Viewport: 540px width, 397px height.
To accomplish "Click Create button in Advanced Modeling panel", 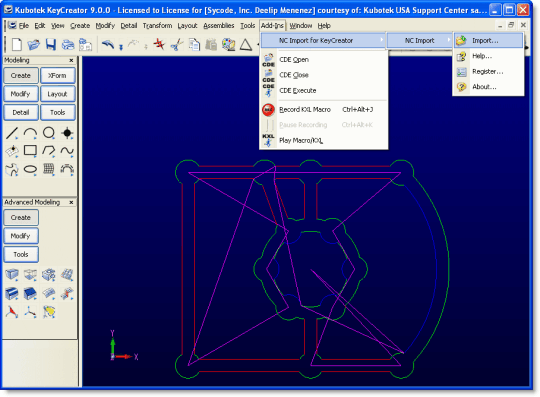I will click(x=21, y=218).
